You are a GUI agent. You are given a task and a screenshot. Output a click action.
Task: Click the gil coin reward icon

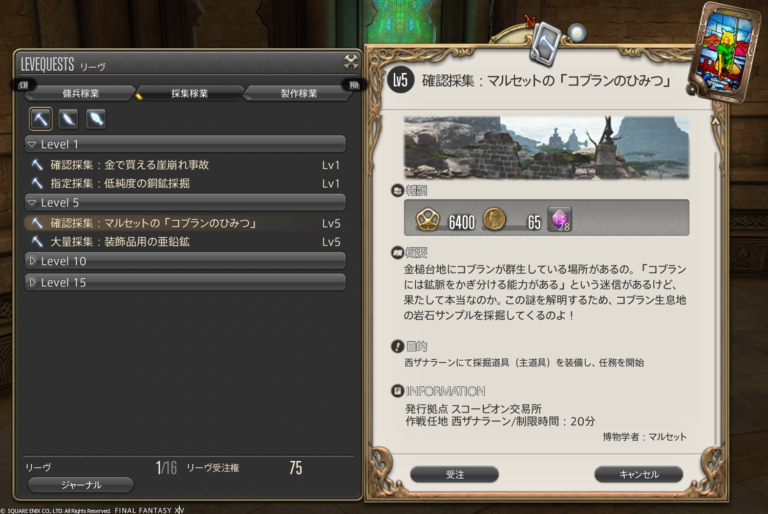click(494, 219)
